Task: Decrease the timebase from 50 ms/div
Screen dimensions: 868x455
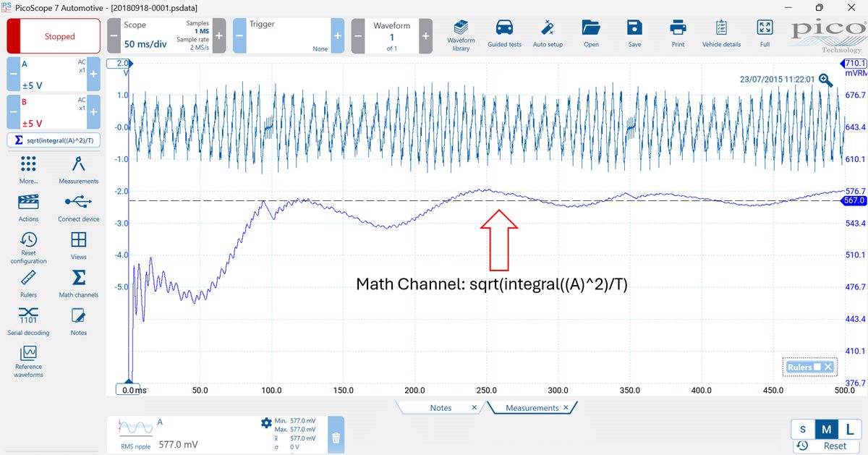Action: (x=114, y=36)
